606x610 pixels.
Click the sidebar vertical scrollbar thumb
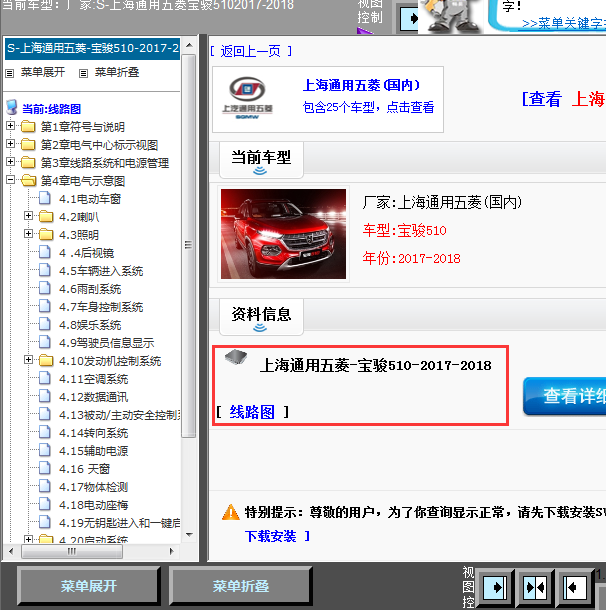coord(189,245)
